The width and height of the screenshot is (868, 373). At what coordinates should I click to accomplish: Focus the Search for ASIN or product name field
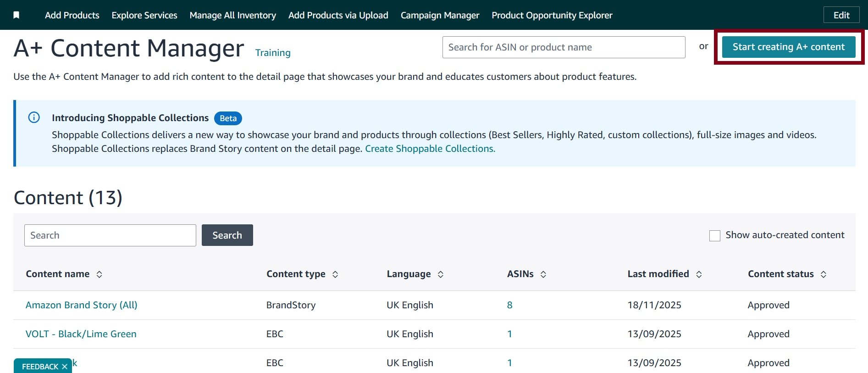pos(564,47)
